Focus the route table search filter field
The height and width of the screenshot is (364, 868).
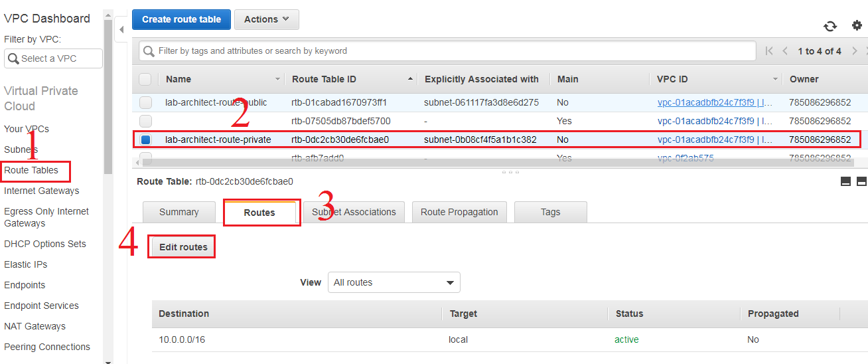coord(451,51)
